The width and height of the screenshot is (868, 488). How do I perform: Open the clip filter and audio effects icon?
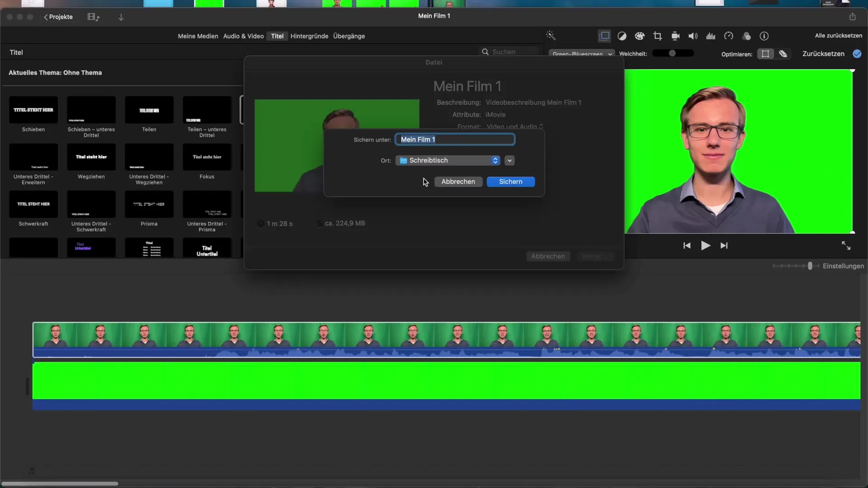pyautogui.click(x=746, y=36)
